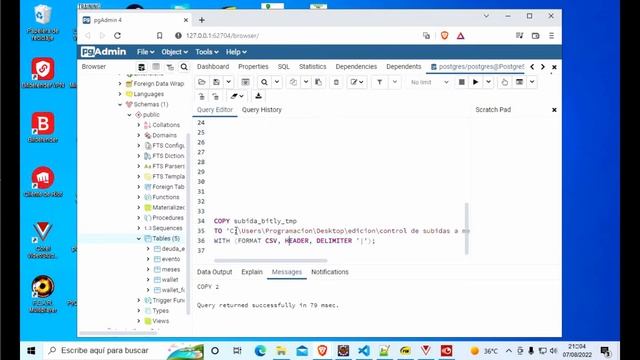Viewport: 640px width, 360px height.
Task: Open the Execute options dropdown arrow
Action: (x=488, y=82)
